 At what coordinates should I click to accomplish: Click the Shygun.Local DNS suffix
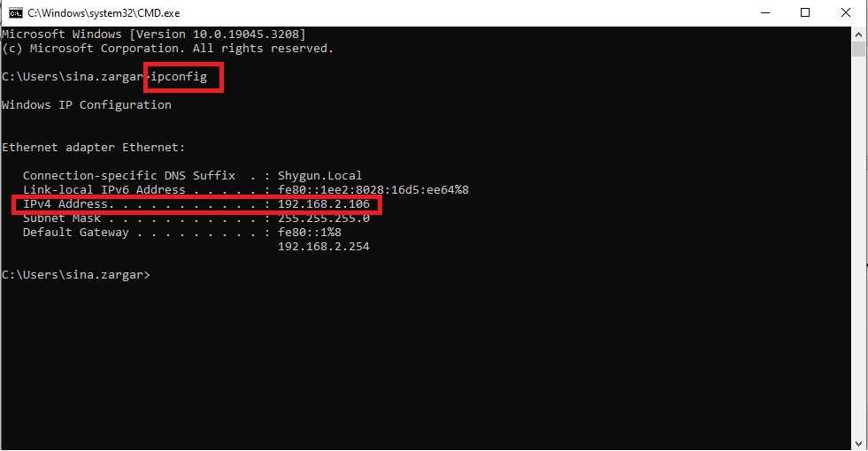320,175
